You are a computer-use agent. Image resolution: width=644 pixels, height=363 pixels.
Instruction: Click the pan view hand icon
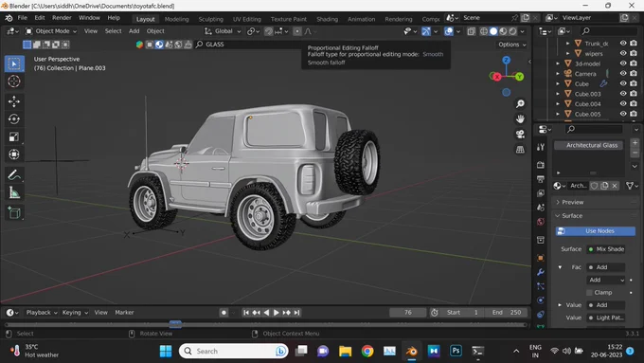click(x=520, y=118)
